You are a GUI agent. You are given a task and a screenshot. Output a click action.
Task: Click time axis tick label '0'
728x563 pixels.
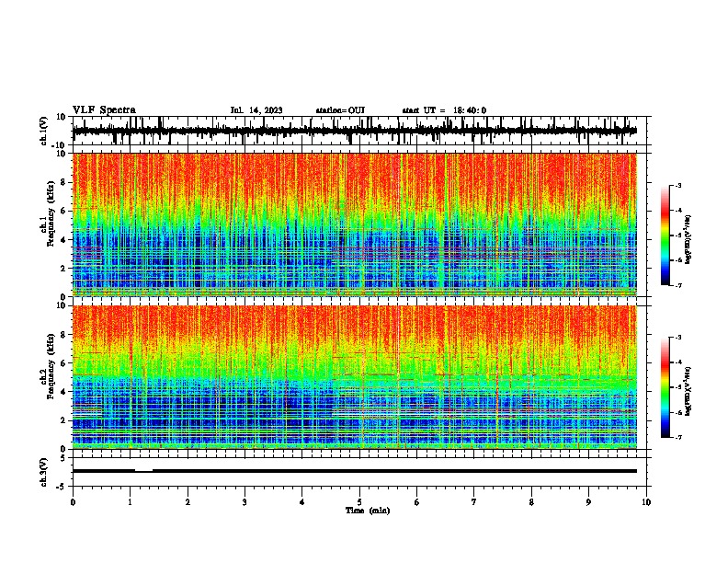73,502
